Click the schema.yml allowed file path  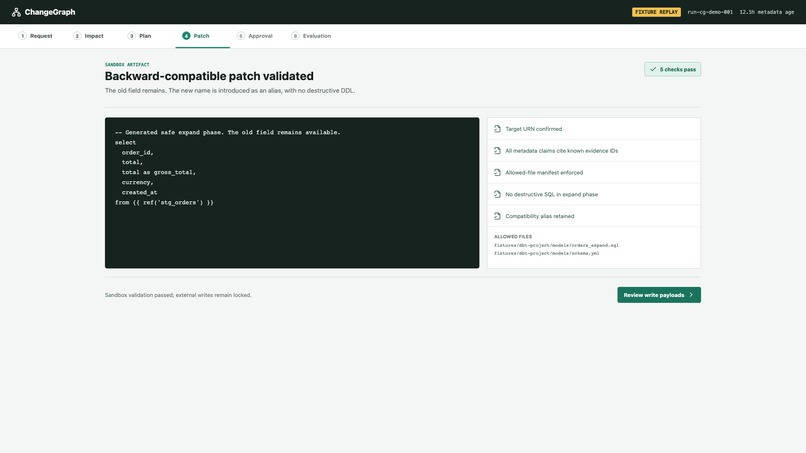pyautogui.click(x=546, y=253)
